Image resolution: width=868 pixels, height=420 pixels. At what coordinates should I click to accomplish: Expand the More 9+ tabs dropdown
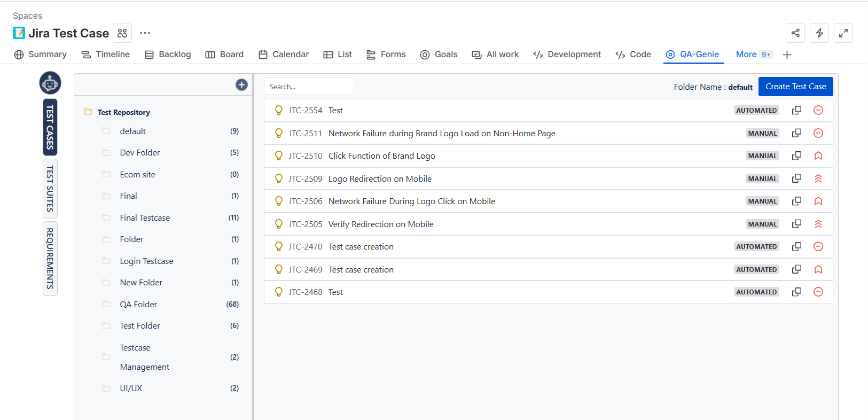point(753,55)
